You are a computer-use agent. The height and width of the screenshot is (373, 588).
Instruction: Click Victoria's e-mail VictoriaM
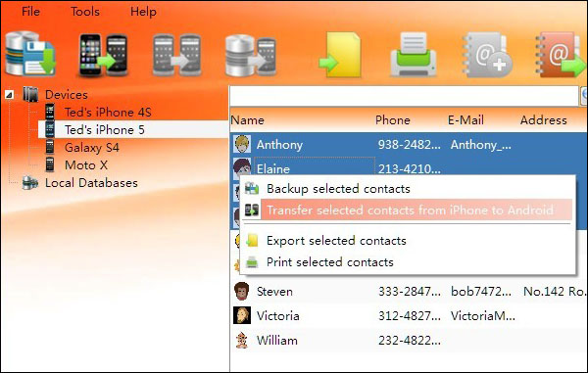pos(482,315)
